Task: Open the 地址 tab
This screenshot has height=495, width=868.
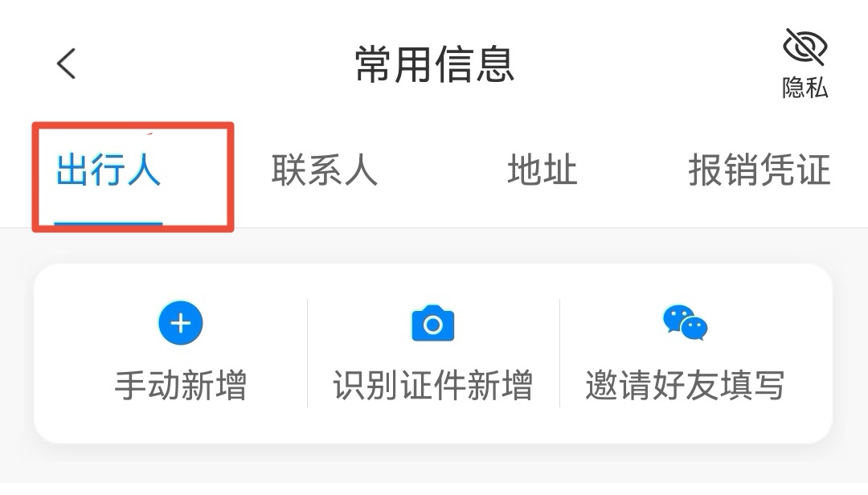Action: pyautogui.click(x=542, y=170)
